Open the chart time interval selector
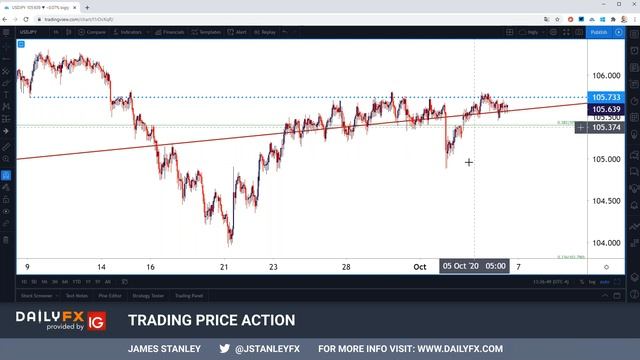Image resolution: width=640 pixels, height=360 pixels. (x=56, y=32)
